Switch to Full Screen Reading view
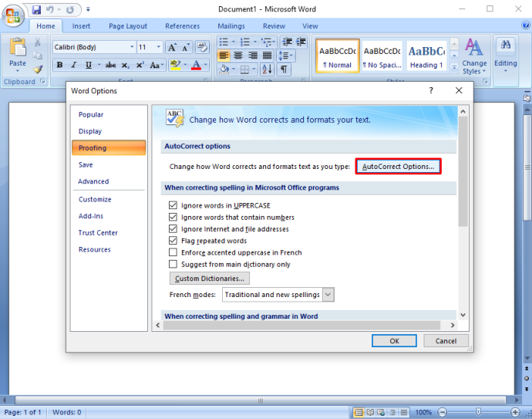 (370, 412)
